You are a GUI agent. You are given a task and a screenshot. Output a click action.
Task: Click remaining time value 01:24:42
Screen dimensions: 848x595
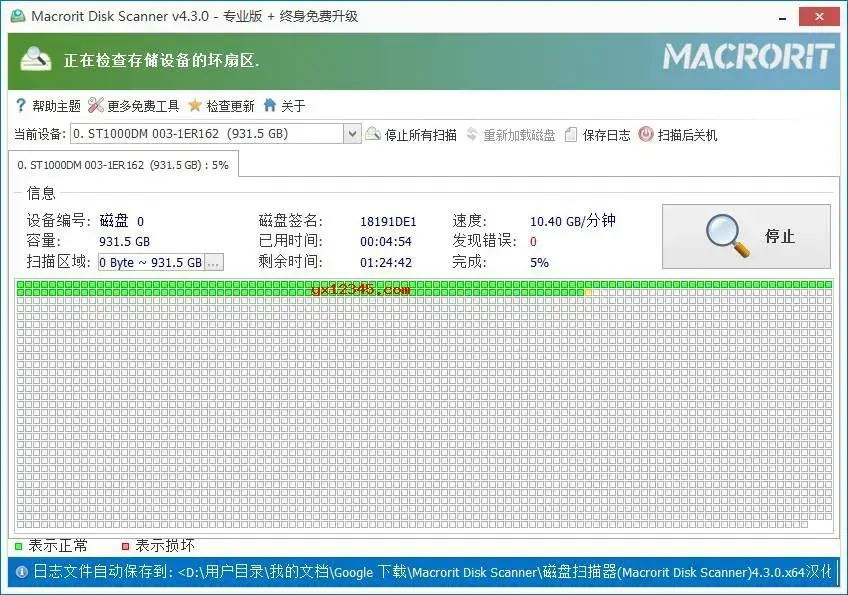386,263
